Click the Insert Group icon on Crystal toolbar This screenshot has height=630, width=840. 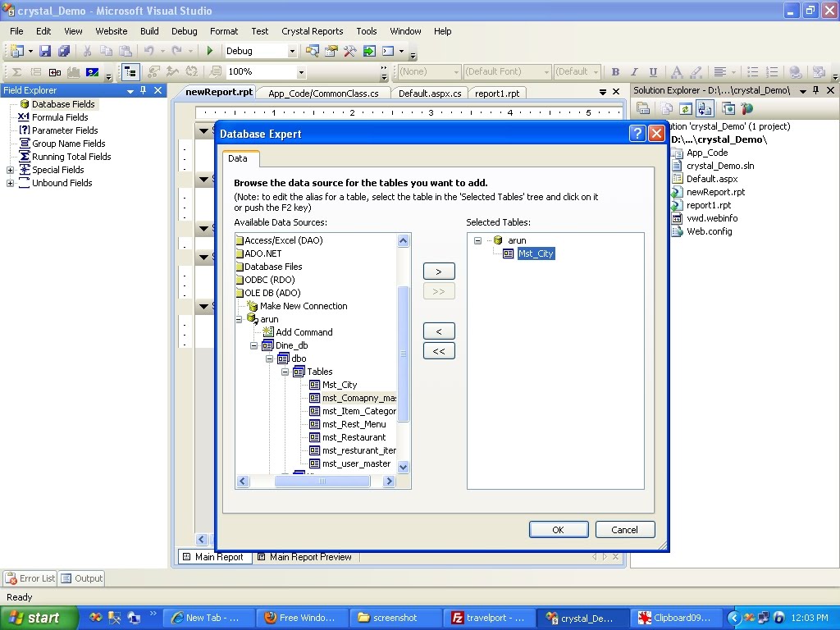(x=36, y=71)
